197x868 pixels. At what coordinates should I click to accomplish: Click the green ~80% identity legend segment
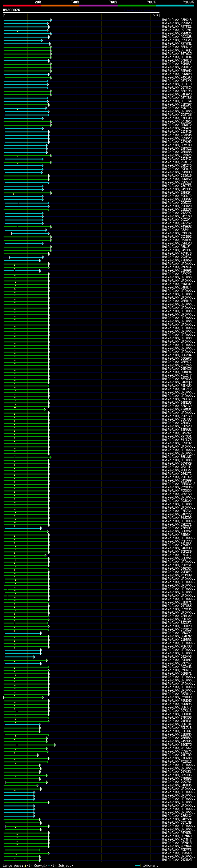coord(137,6)
